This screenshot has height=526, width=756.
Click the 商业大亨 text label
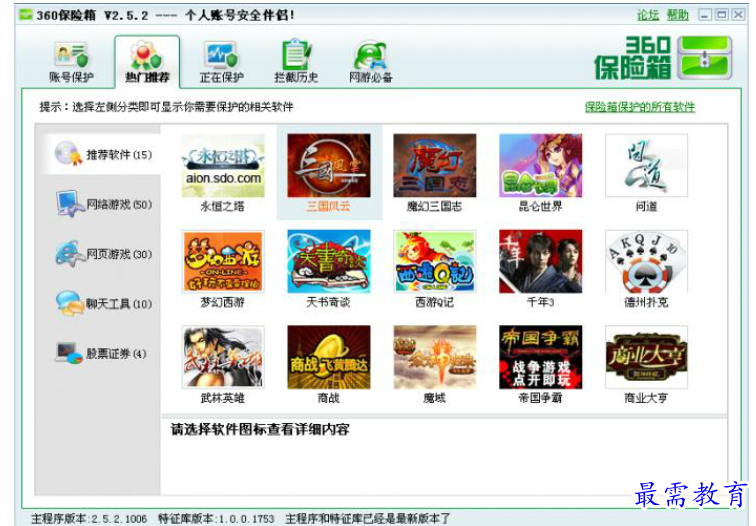646,398
